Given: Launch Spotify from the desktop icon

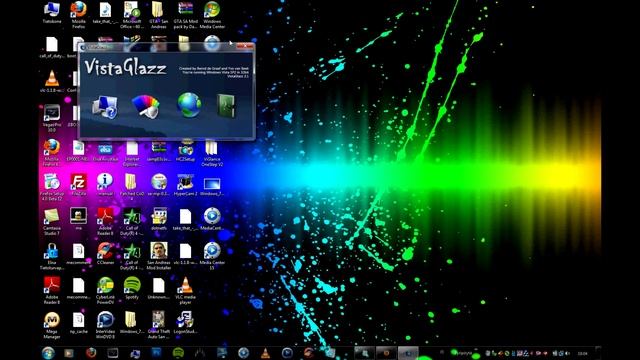Looking at the screenshot, I should 132,288.
